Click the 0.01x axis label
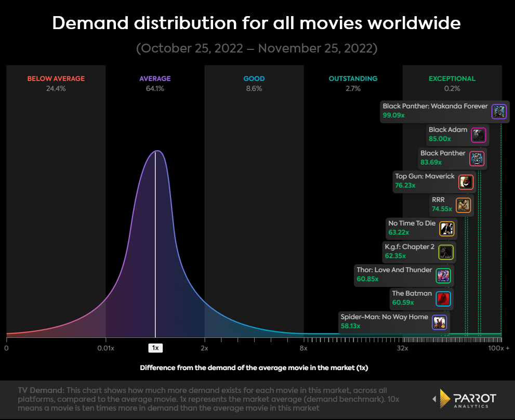The width and height of the screenshot is (515, 420). tap(106, 348)
